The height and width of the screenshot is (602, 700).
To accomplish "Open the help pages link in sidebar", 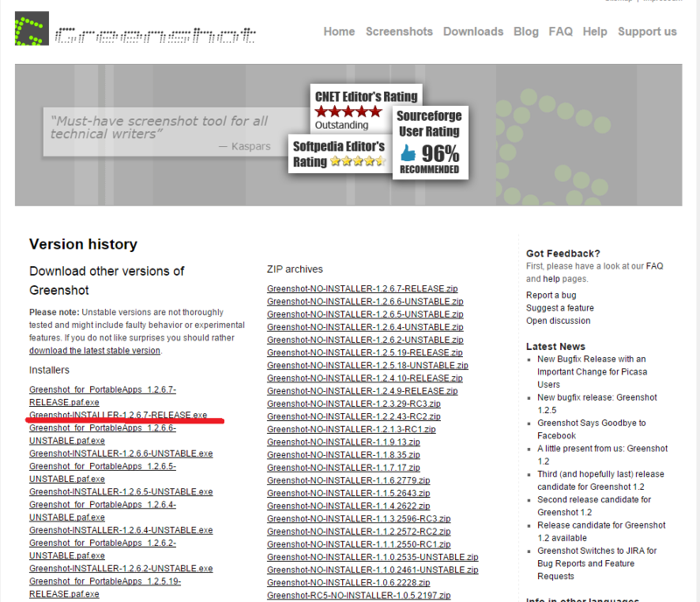I will (x=551, y=279).
